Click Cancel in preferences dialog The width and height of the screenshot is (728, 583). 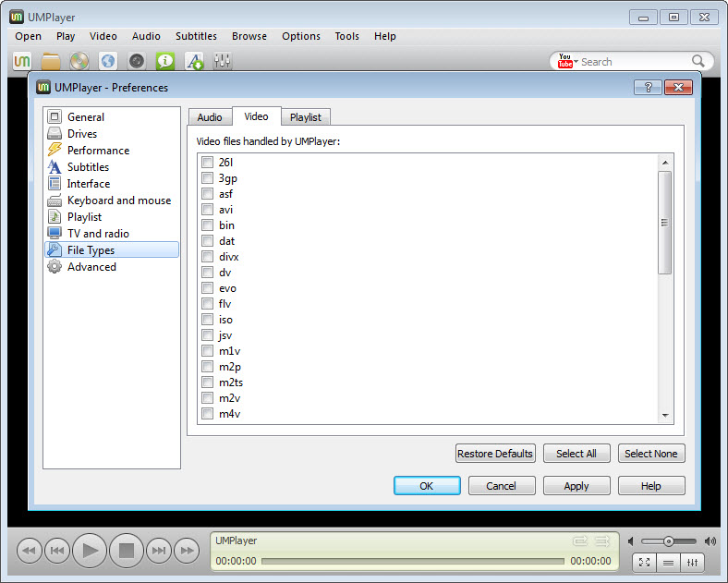[x=502, y=485]
